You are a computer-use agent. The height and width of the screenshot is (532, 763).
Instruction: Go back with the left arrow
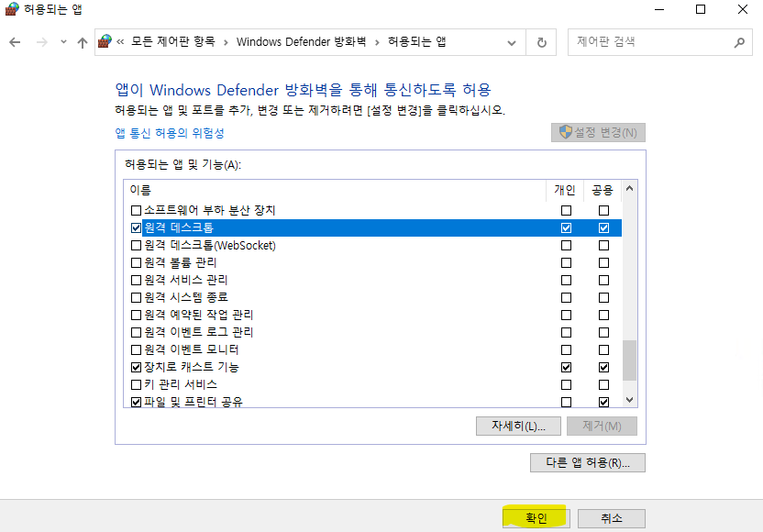pos(15,42)
